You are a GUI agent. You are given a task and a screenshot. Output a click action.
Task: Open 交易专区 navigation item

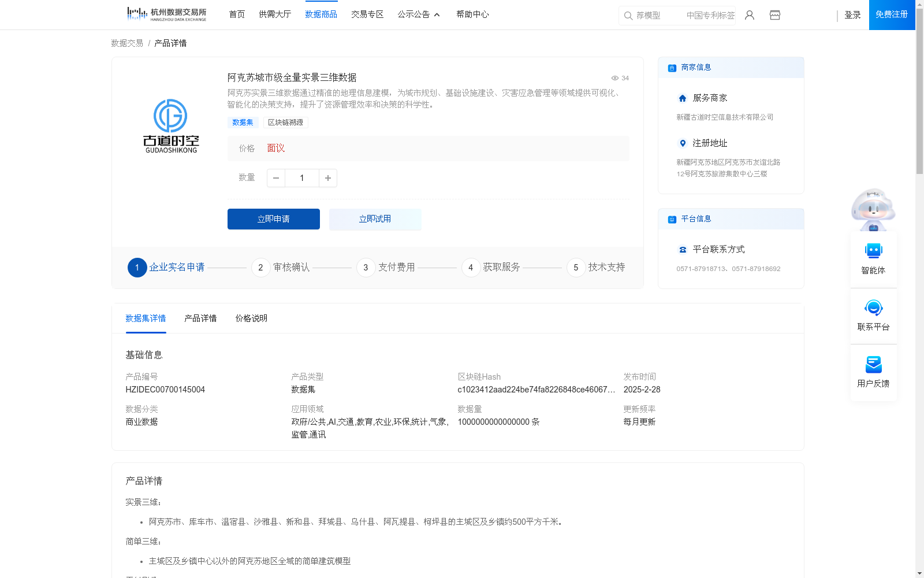(x=367, y=14)
